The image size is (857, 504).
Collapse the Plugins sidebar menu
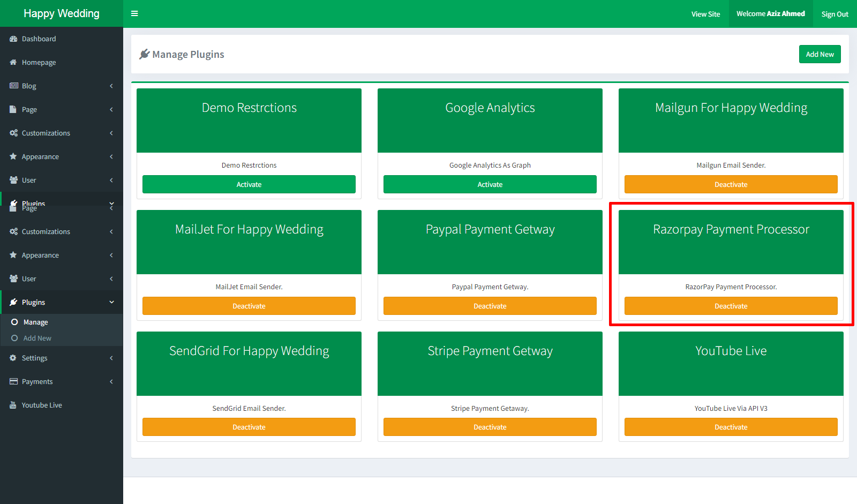[x=62, y=302]
